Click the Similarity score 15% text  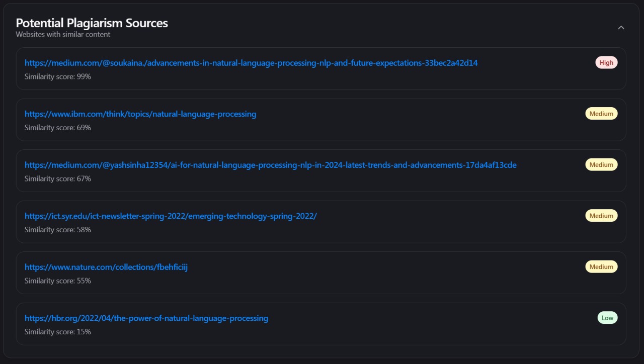pyautogui.click(x=58, y=332)
